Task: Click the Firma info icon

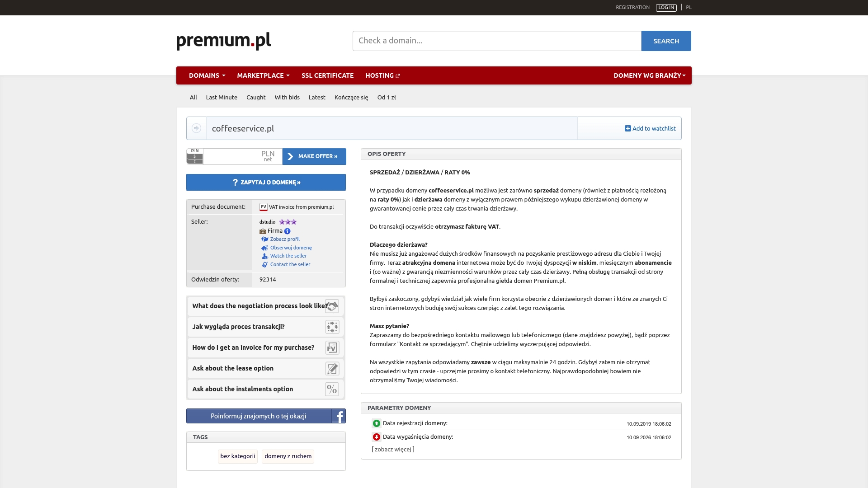Action: [287, 231]
